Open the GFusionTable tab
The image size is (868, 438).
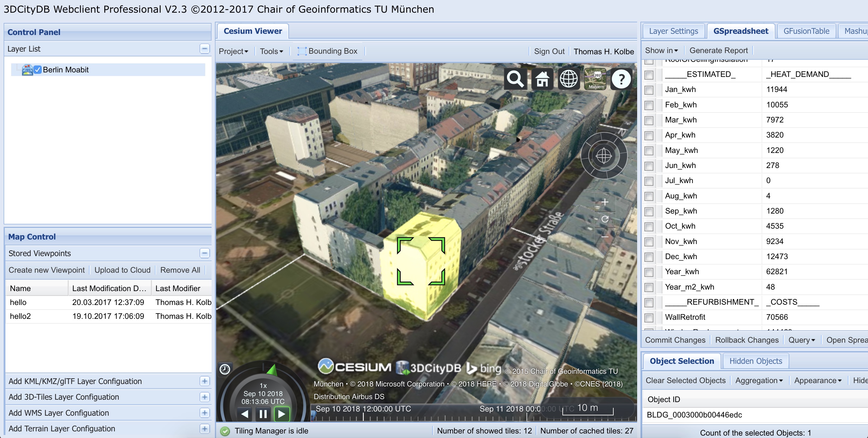(806, 31)
